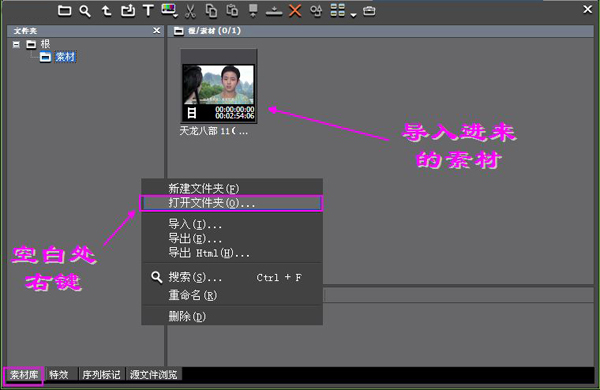Choose 导出(E)... from context menu
Viewport: 600px width, 390px height.
click(x=232, y=239)
